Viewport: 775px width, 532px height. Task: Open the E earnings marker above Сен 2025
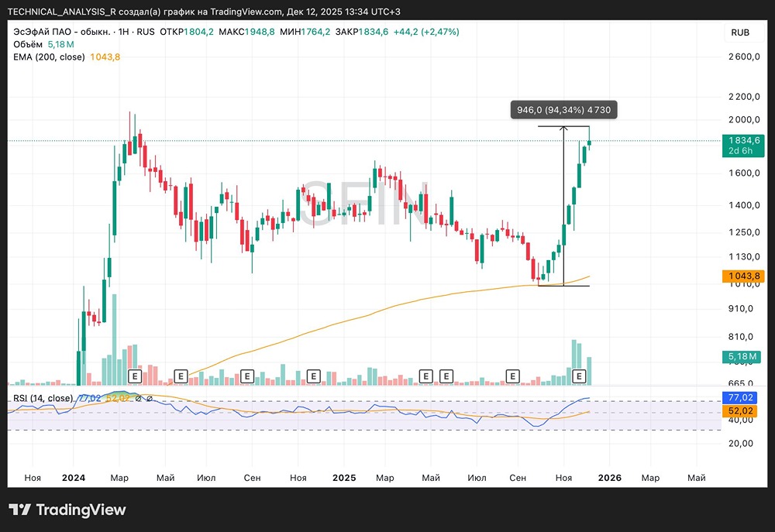tap(512, 376)
